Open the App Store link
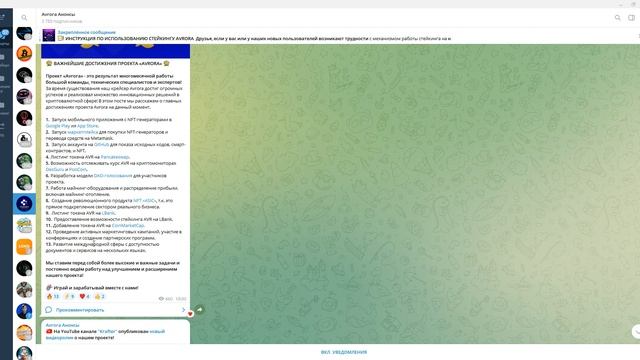The height and width of the screenshot is (360, 640). [x=88, y=126]
